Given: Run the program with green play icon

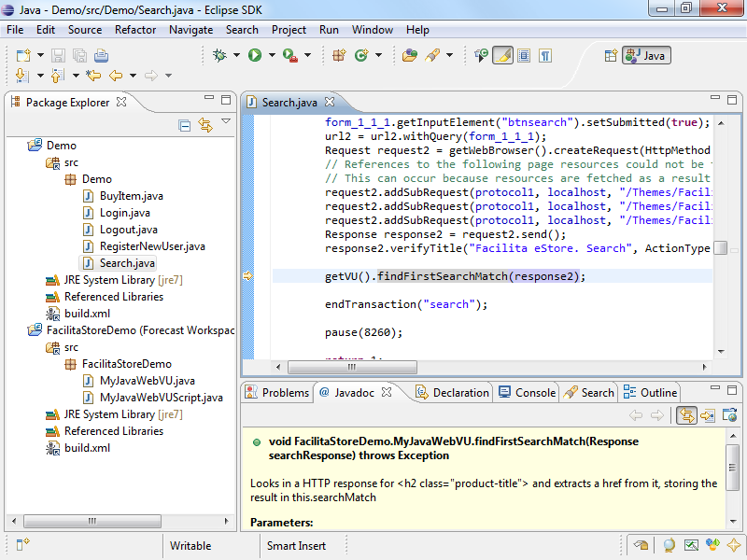Looking at the screenshot, I should coord(255,55).
